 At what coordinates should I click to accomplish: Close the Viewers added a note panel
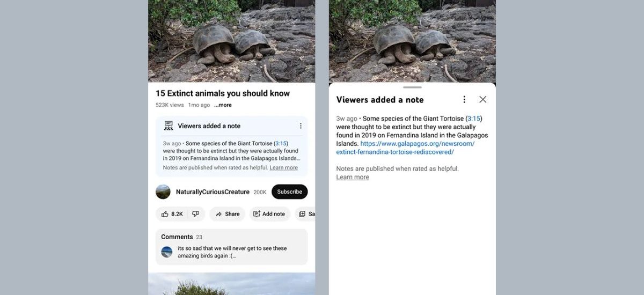[482, 99]
